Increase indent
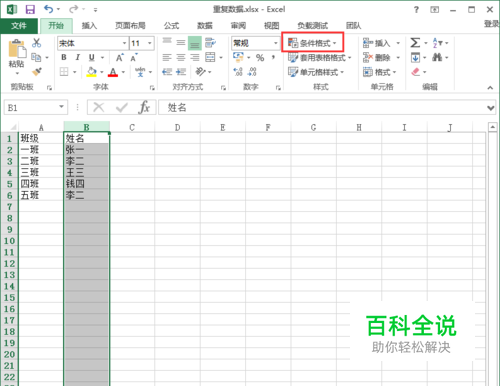500x386 pixels. pyautogui.click(x=181, y=72)
